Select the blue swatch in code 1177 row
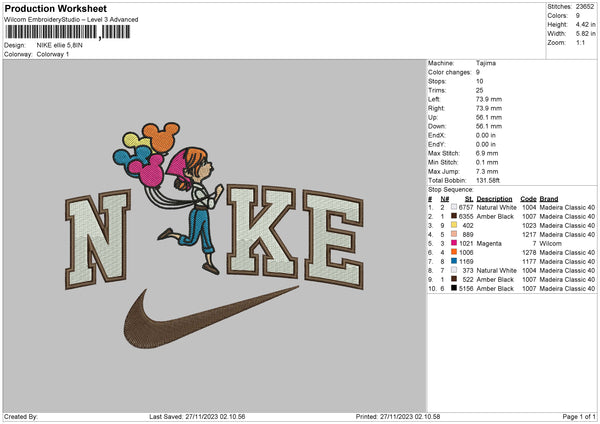This screenshot has height=424, width=600. 454,261
